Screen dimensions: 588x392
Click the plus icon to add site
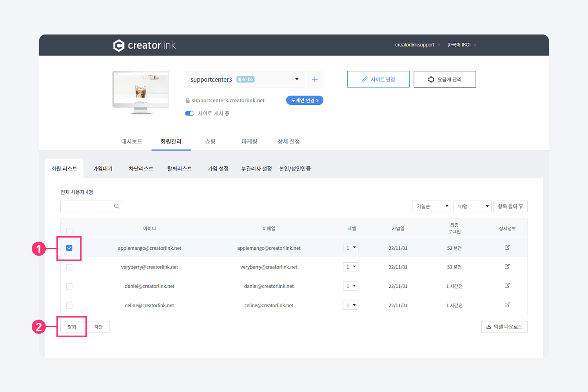[315, 80]
